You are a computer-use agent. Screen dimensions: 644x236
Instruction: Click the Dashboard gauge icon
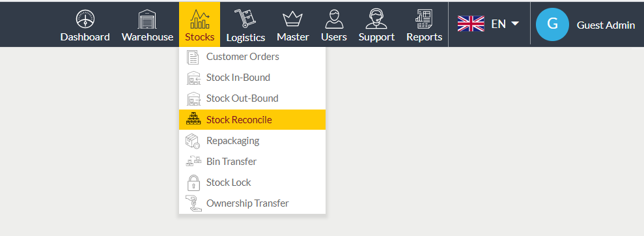[85, 19]
